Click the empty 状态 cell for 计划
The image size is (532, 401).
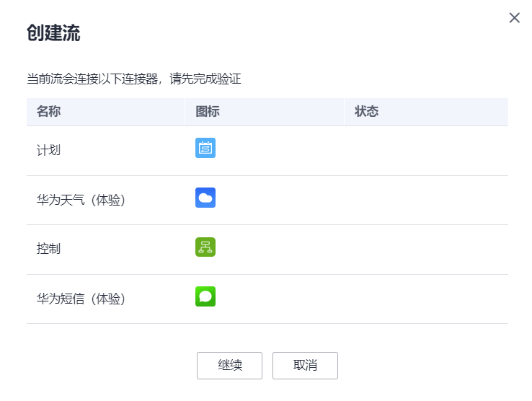tap(425, 151)
